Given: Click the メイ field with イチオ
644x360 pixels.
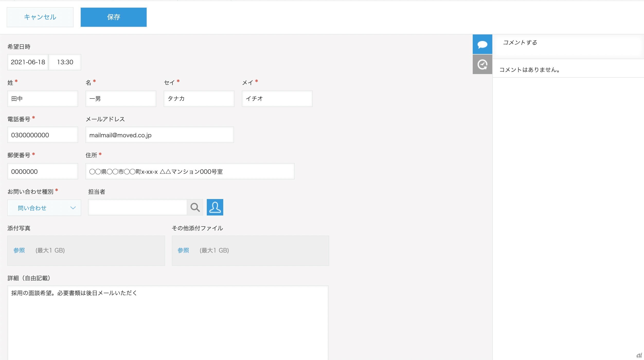Looking at the screenshot, I should coord(277,99).
